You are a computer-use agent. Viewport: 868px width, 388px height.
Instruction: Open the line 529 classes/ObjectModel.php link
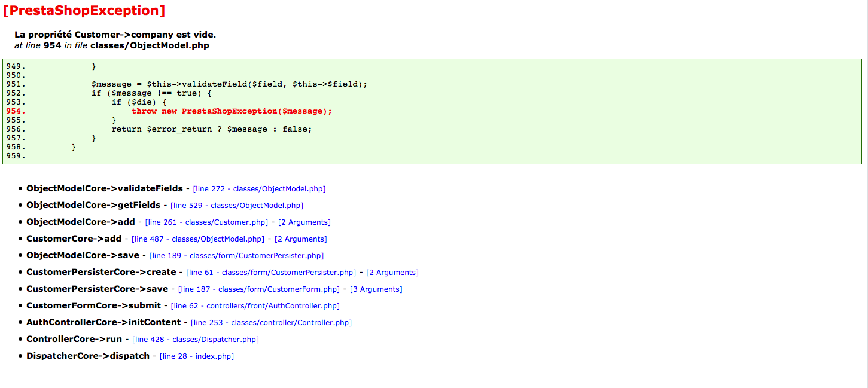tap(237, 206)
